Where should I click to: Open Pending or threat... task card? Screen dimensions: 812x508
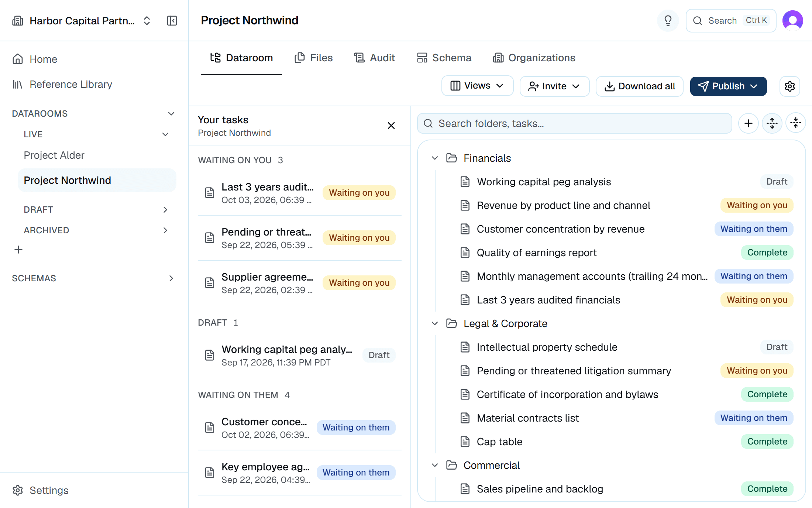(x=300, y=238)
